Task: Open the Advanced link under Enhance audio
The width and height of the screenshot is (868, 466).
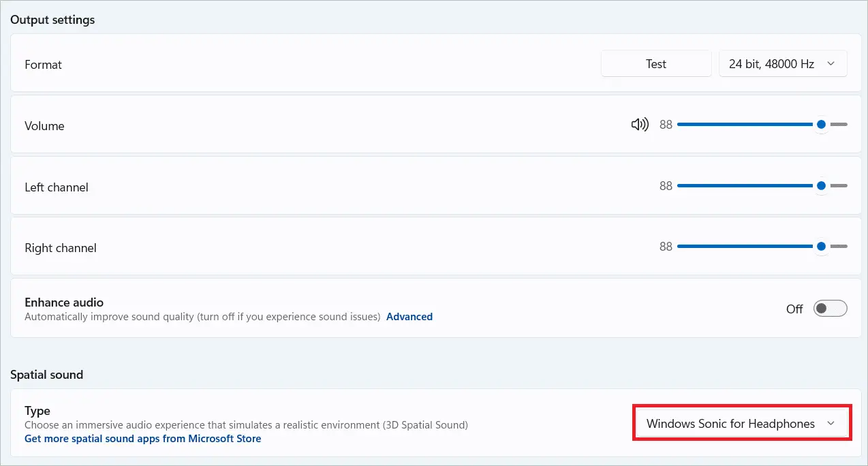Action: click(409, 317)
